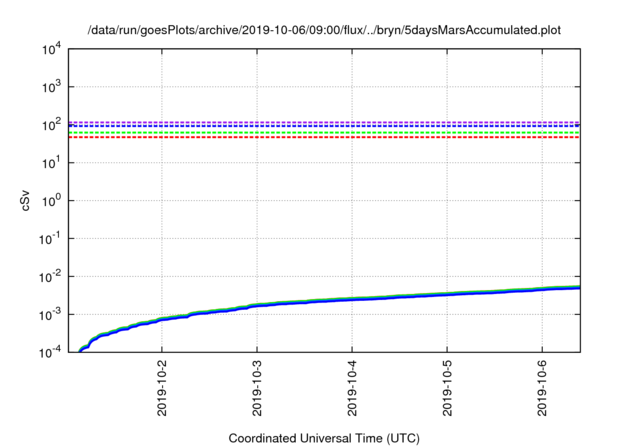Click the y-axis label 10^-3
640x448 pixels.
point(50,315)
